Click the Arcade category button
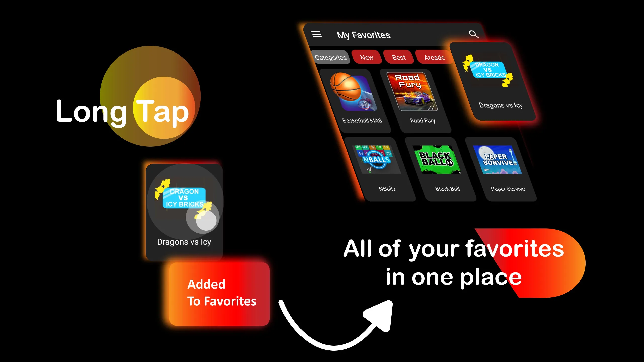 pyautogui.click(x=434, y=58)
